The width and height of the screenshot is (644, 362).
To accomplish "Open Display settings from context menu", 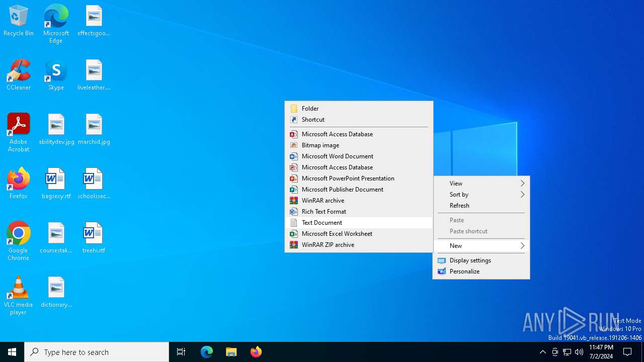I will click(481, 260).
